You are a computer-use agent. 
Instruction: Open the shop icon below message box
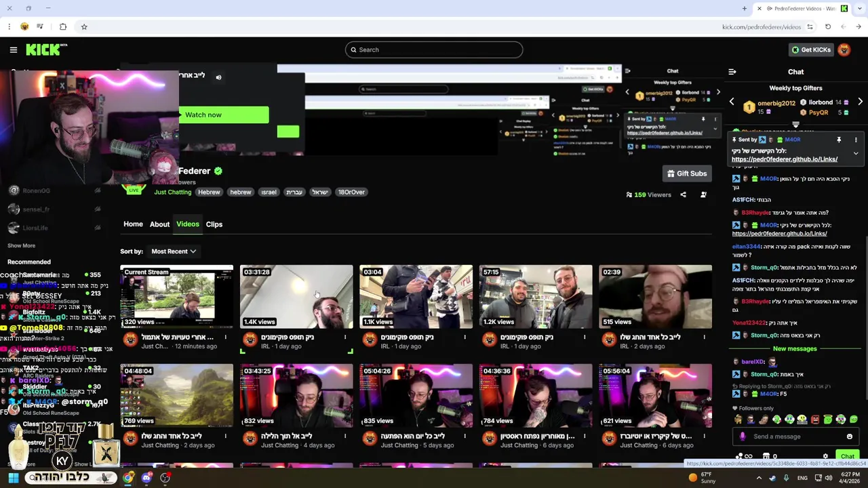(766, 457)
